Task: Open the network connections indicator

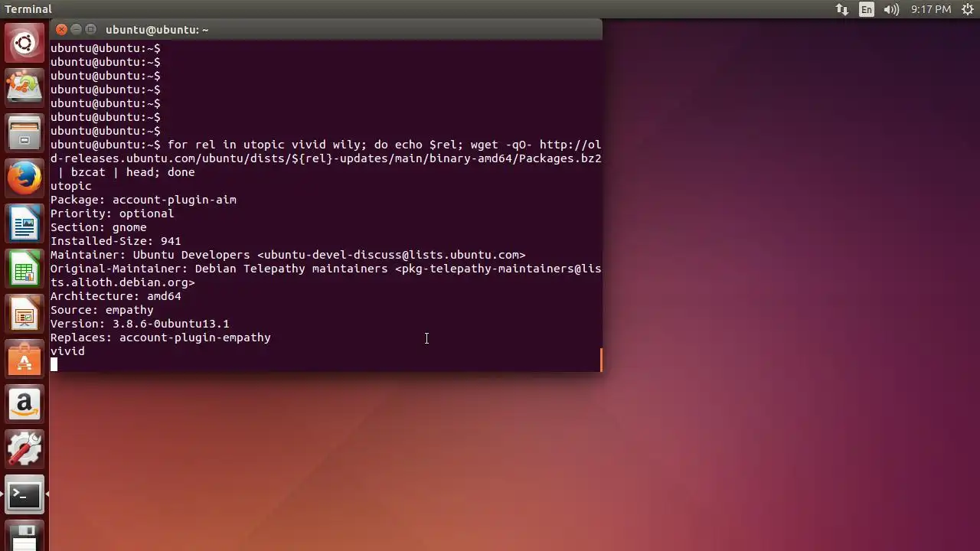Action: (x=842, y=9)
